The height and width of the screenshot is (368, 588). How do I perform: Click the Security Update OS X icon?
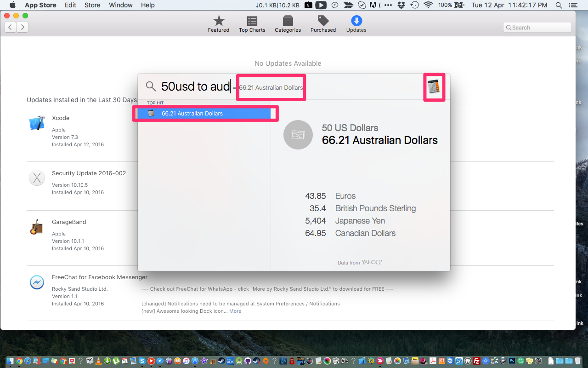click(37, 178)
